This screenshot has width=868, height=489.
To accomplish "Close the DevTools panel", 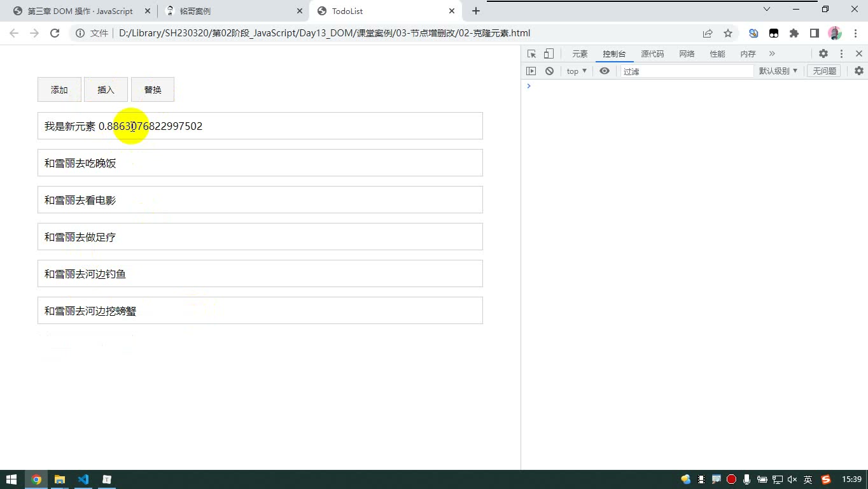I will coord(859,54).
